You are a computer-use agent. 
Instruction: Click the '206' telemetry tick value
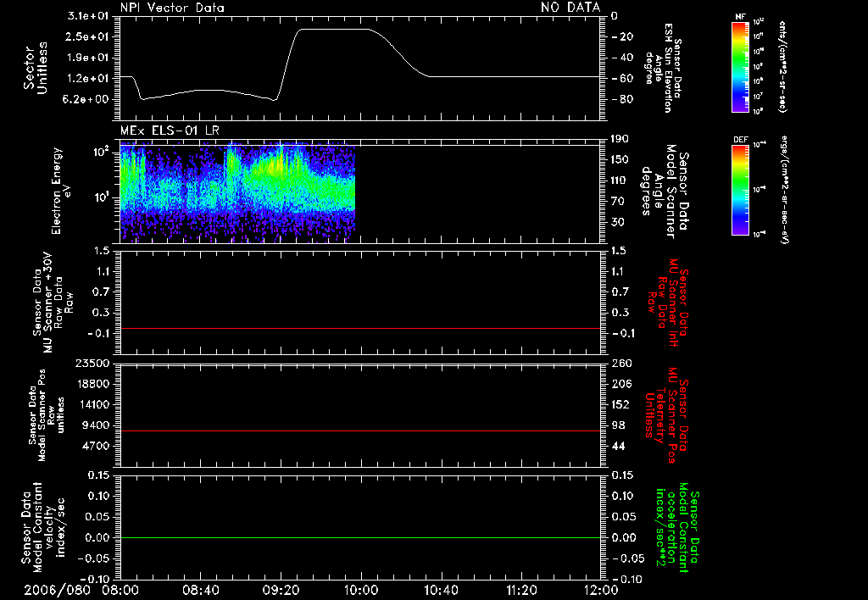pyautogui.click(x=621, y=384)
